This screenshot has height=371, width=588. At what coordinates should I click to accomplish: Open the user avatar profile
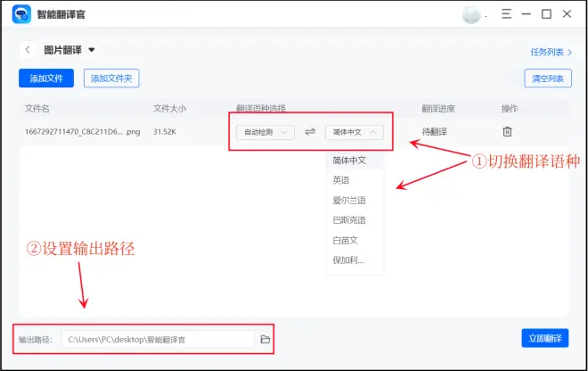point(472,14)
